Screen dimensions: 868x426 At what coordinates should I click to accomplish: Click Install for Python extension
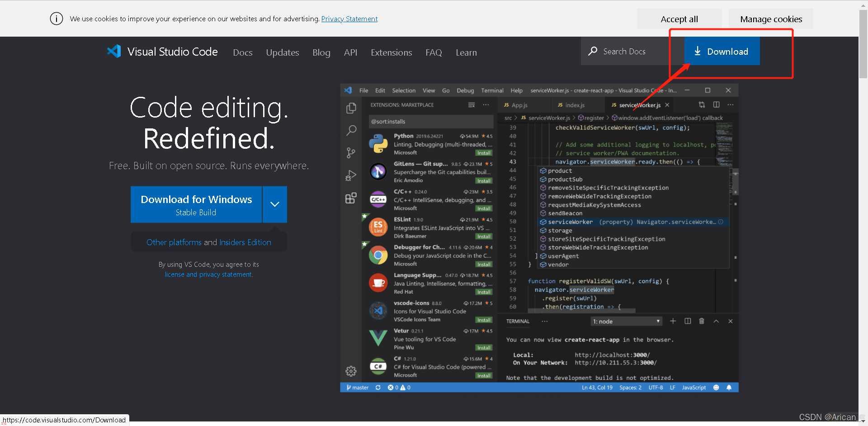[484, 153]
